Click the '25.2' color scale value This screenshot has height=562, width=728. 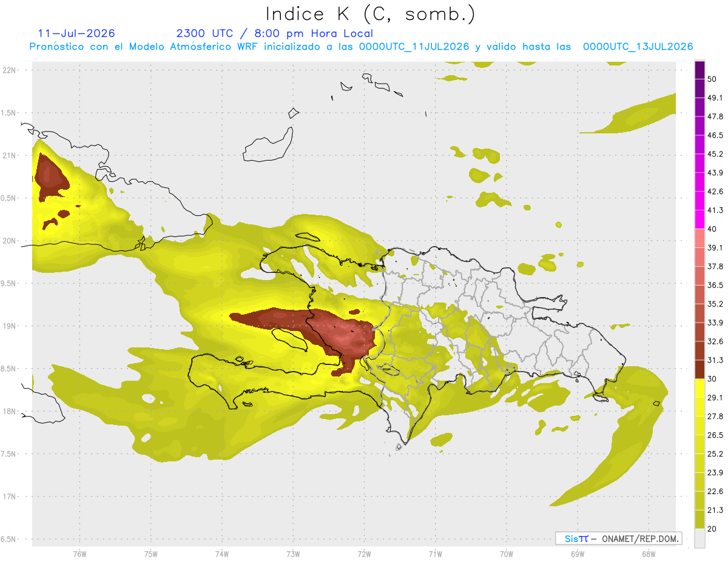715,453
